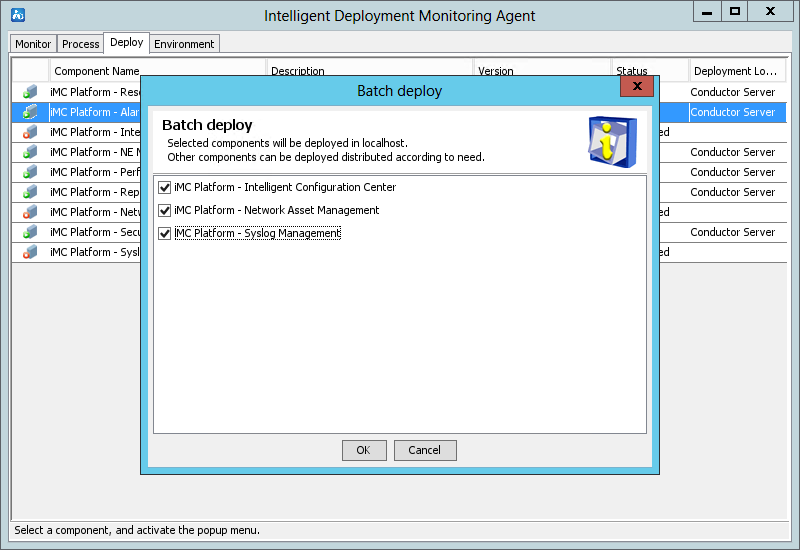Image resolution: width=800 pixels, height=550 pixels.
Task: Click the Deployment Lo... column header
Action: coord(737,71)
